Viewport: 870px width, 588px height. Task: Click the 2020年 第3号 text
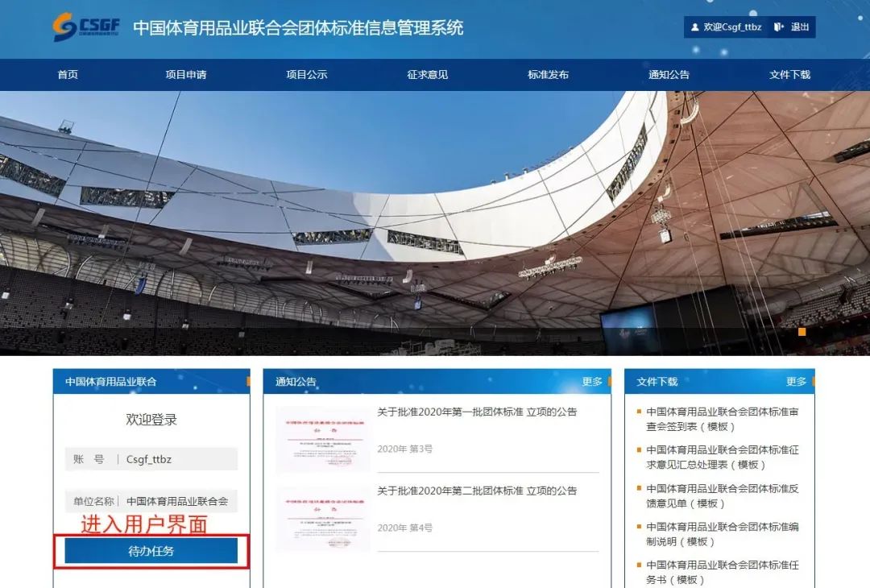404,449
